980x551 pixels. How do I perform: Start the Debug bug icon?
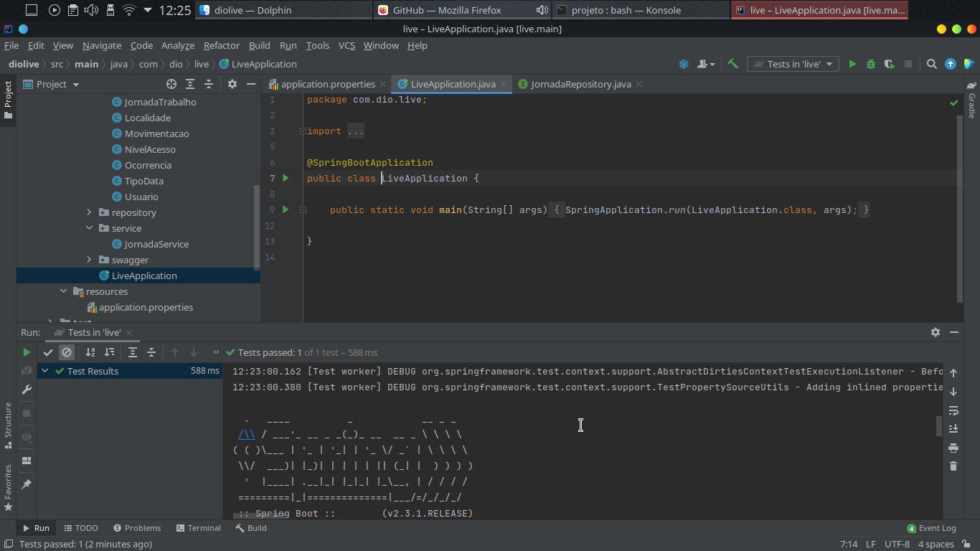[870, 64]
